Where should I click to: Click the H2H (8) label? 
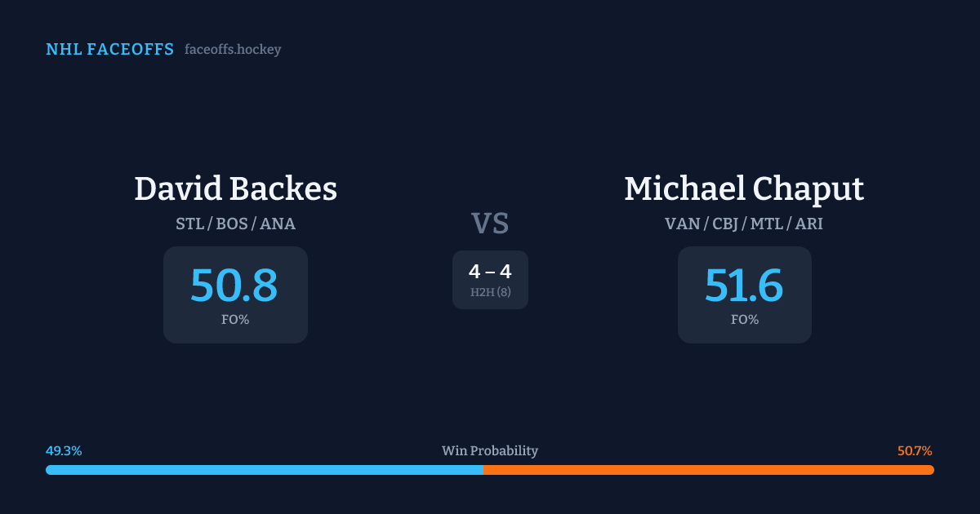point(490,292)
